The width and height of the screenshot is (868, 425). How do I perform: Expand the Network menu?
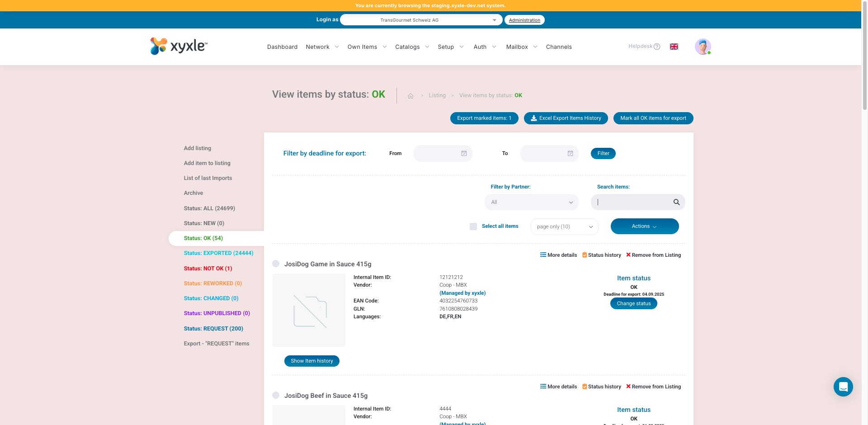322,47
